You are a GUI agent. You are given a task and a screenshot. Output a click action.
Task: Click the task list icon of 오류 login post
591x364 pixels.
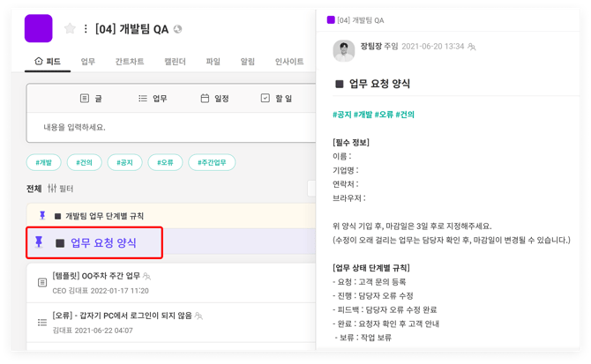42,322
